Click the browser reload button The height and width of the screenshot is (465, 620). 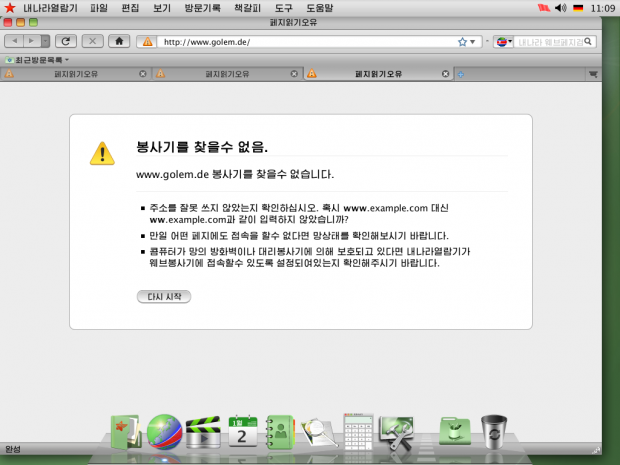66,41
